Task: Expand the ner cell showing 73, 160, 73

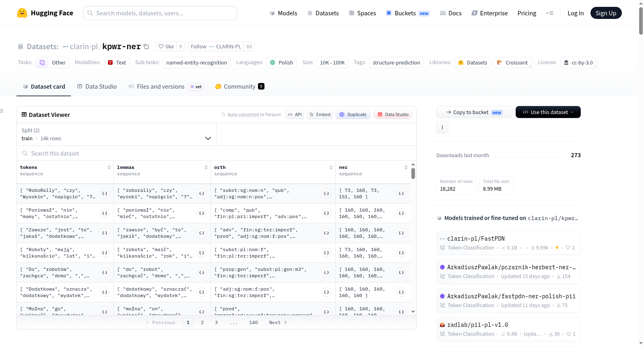Action: [x=401, y=193]
